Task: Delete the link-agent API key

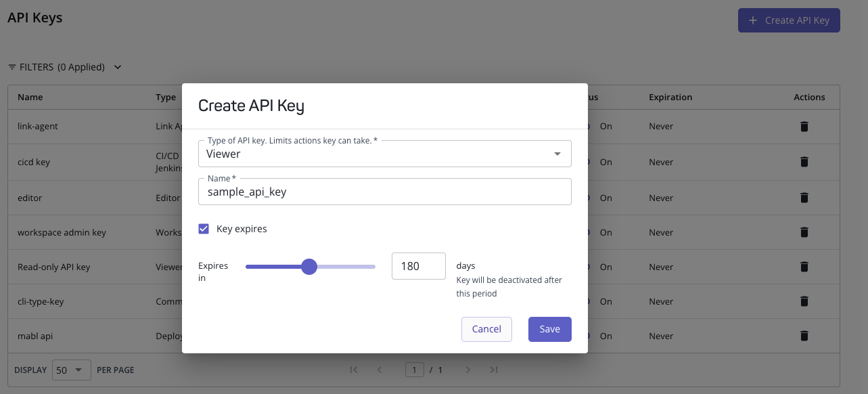Action: pyautogui.click(x=804, y=126)
